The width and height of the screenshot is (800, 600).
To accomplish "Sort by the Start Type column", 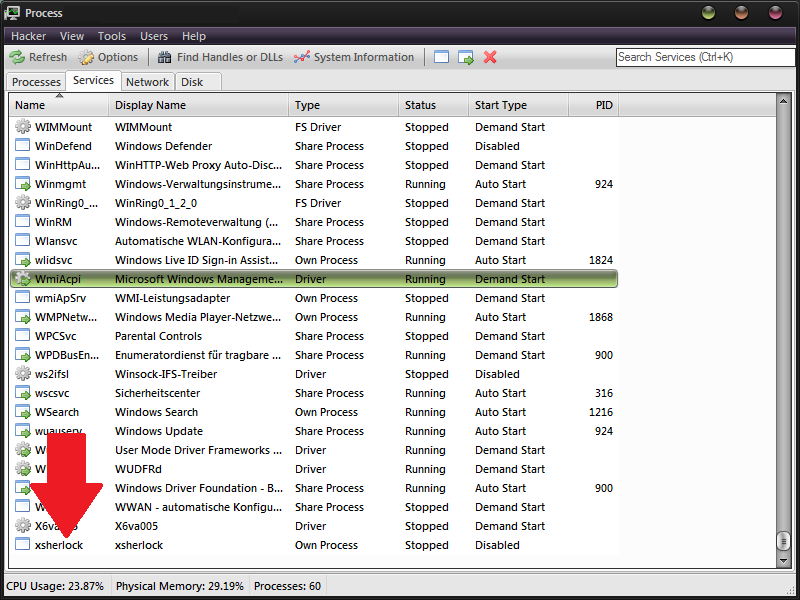I will tap(518, 105).
